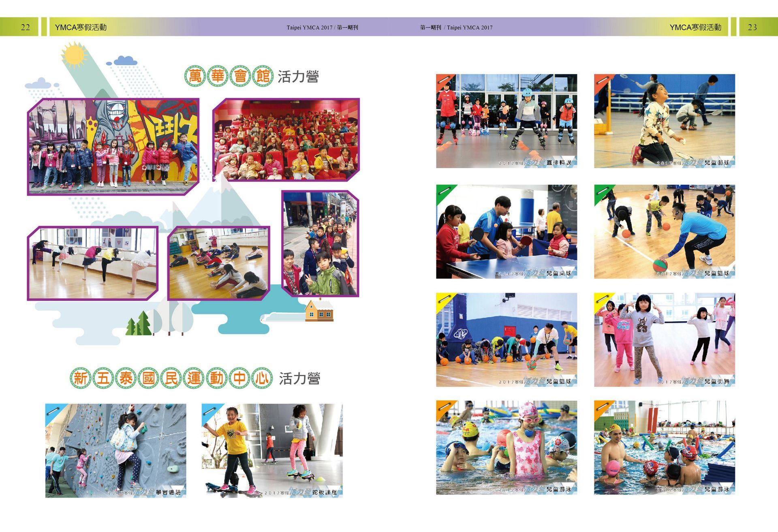This screenshot has height=532, width=778.
Task: Click page number 23
Action: pyautogui.click(x=752, y=27)
